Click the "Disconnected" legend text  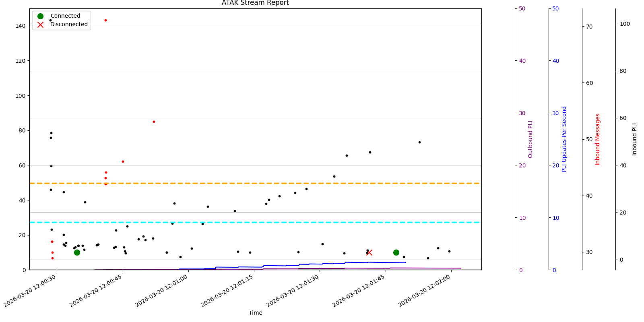[69, 25]
